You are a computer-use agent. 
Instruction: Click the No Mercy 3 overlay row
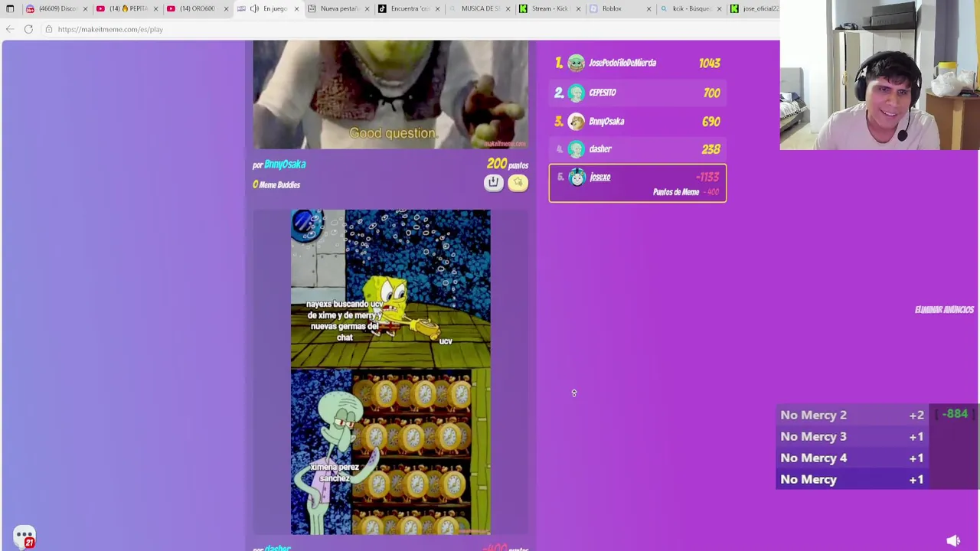tap(852, 436)
